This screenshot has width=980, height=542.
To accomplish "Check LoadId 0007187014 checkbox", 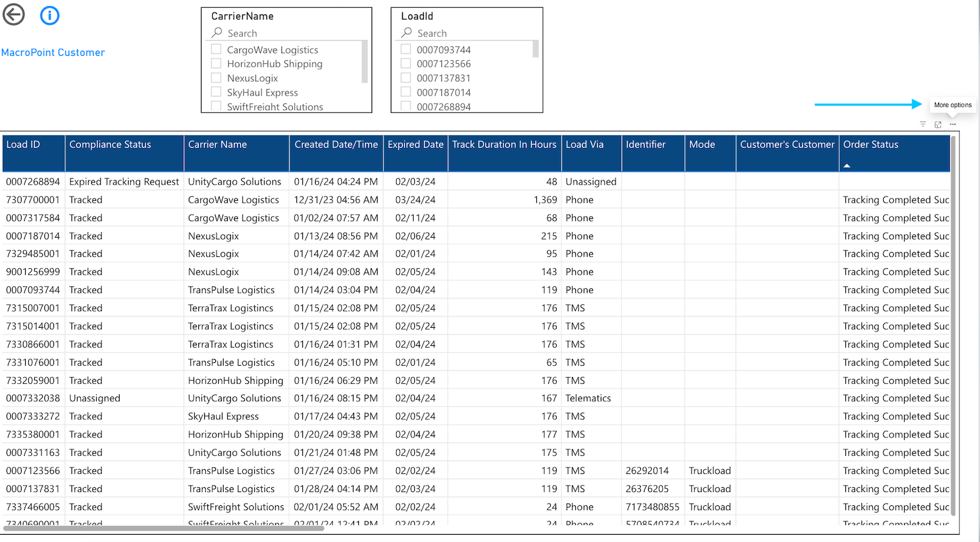I will pyautogui.click(x=406, y=92).
